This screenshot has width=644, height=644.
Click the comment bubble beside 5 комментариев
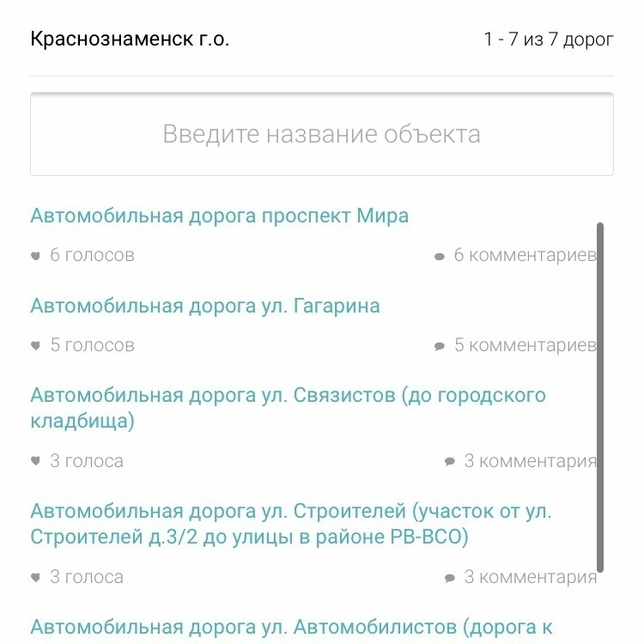click(440, 346)
